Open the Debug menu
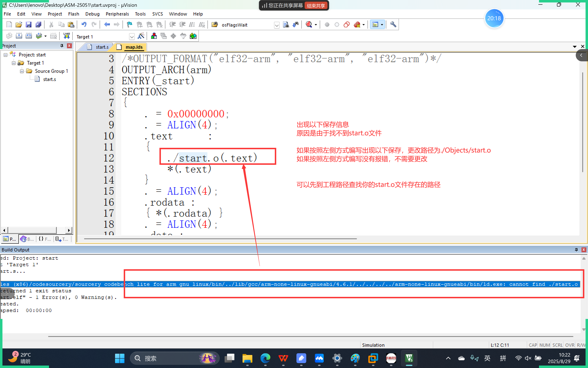Image resolution: width=588 pixels, height=368 pixels. (92, 14)
